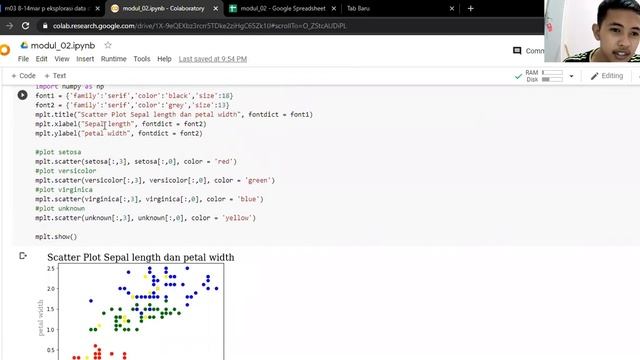Open the View menu

tap(62, 59)
